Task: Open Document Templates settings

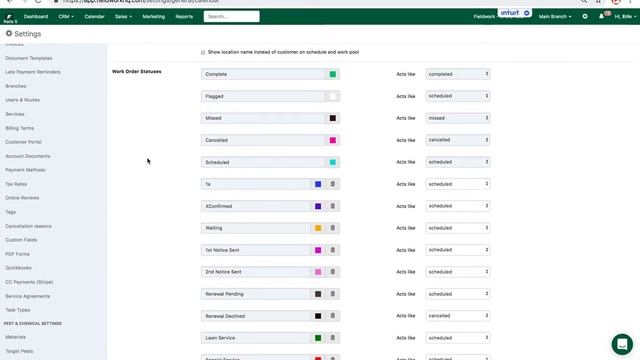Action: pos(29,58)
